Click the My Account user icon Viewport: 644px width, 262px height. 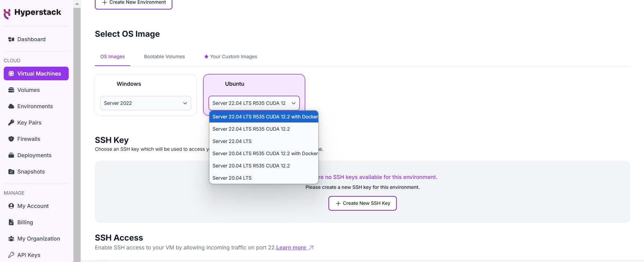tap(11, 206)
